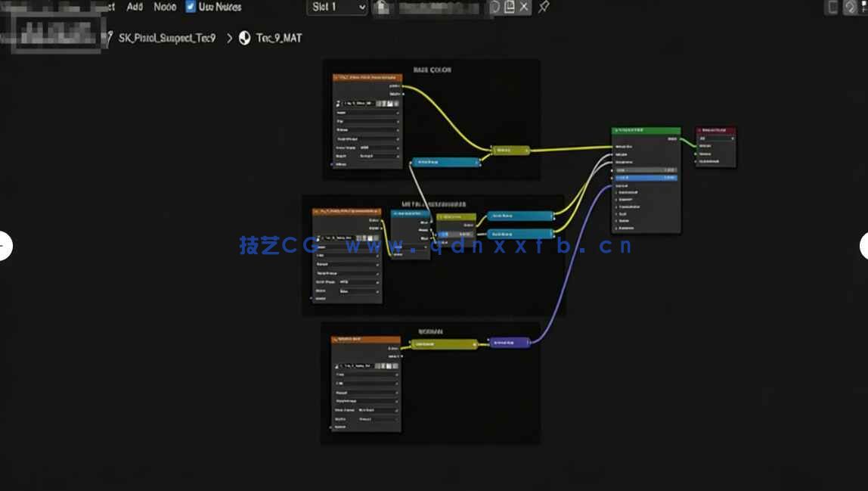Click the purple Normal Map node

click(x=509, y=343)
